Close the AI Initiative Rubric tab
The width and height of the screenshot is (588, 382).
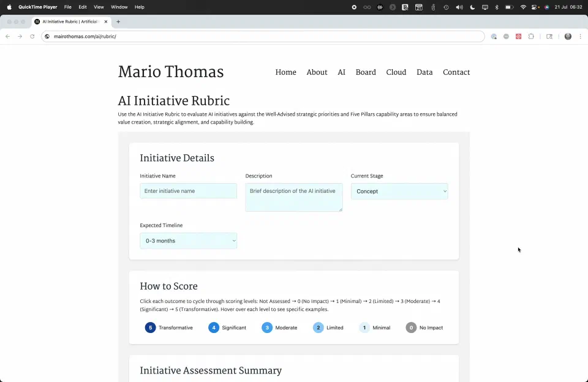tap(106, 22)
